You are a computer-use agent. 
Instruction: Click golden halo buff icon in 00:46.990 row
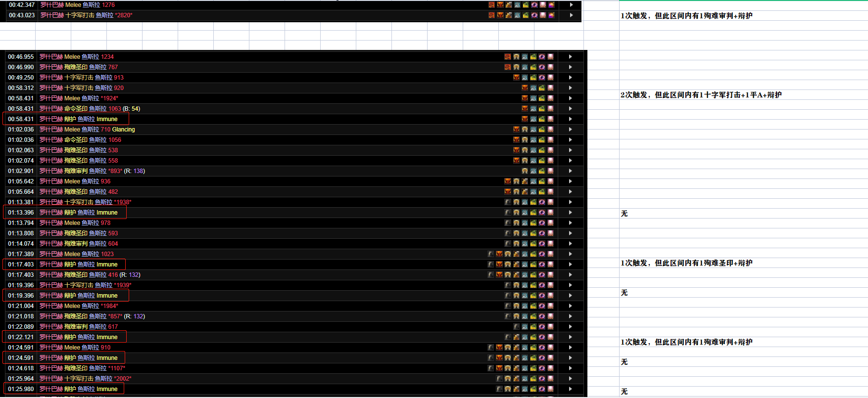coord(516,67)
